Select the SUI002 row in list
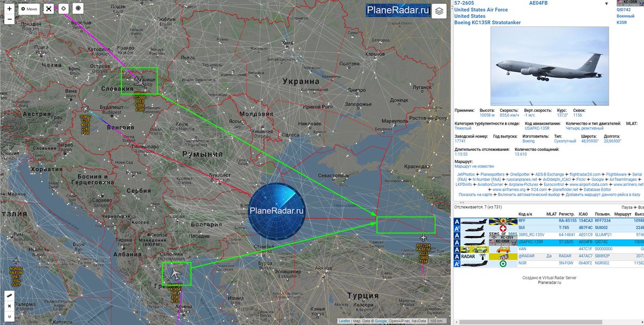 548,228
